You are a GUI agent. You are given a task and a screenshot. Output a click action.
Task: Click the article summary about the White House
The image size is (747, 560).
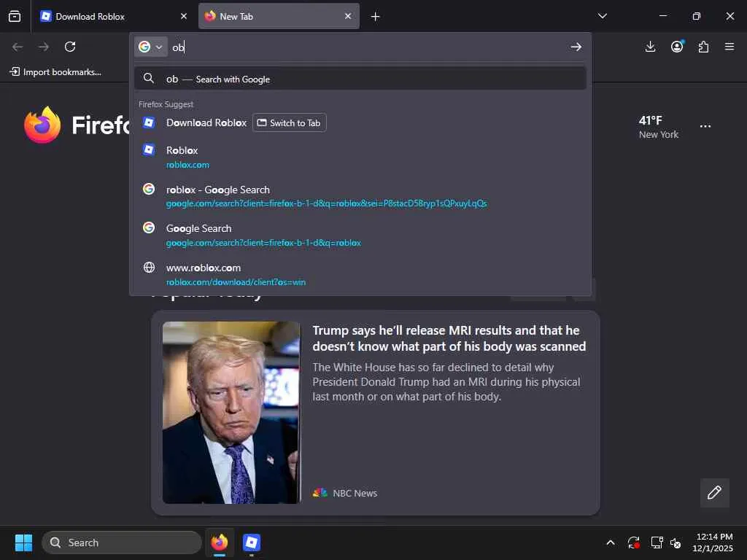click(x=446, y=382)
